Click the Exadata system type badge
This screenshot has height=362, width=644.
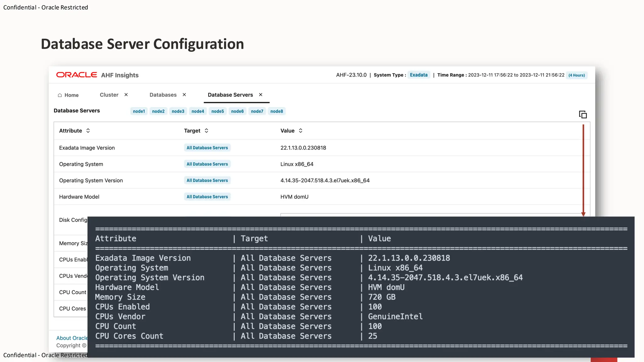pos(419,75)
